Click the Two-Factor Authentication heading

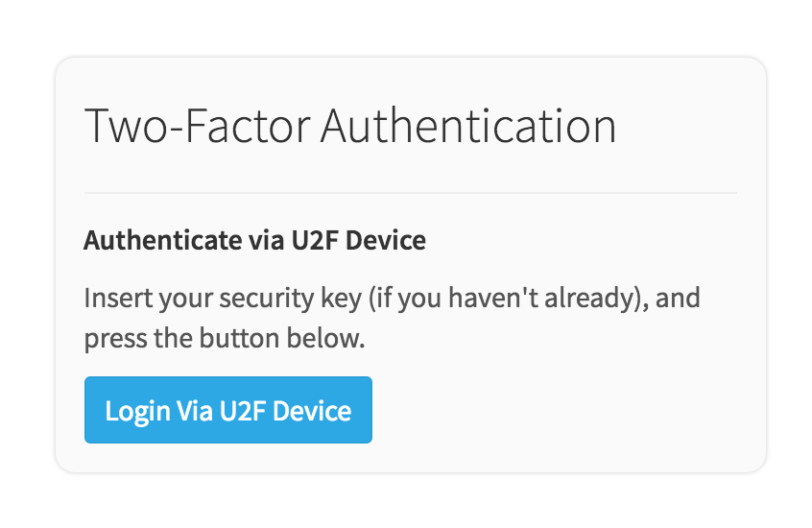tap(350, 127)
